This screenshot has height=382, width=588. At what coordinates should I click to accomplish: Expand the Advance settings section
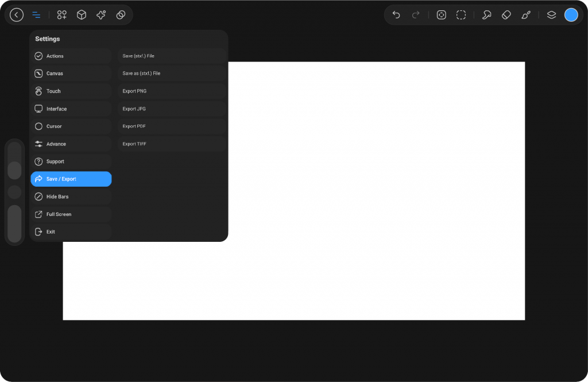(71, 144)
